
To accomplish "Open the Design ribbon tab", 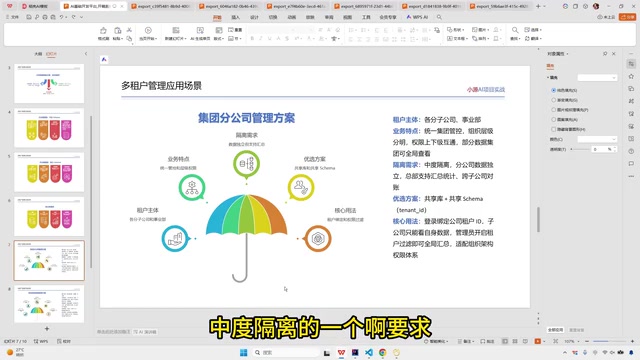I will [254, 17].
